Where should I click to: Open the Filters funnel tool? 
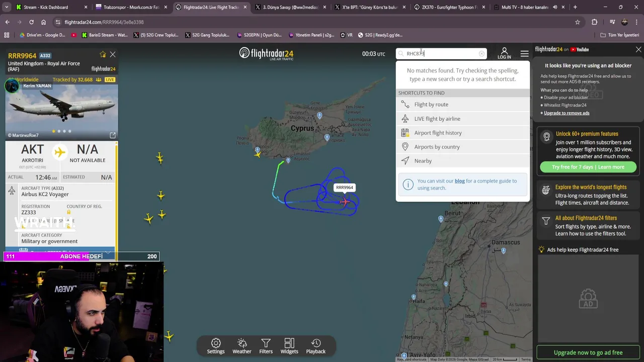click(x=266, y=346)
